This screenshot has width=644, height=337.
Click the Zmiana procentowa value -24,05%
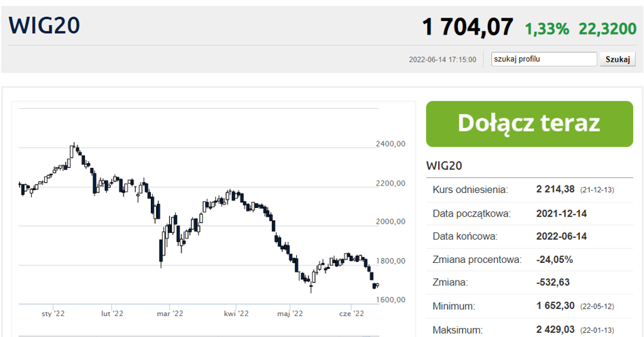tap(554, 260)
